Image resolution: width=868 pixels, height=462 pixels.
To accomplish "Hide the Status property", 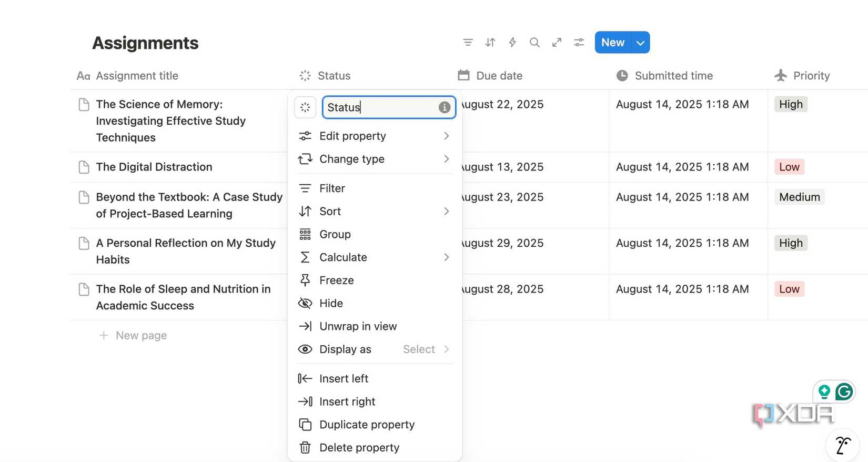I will 331,304.
